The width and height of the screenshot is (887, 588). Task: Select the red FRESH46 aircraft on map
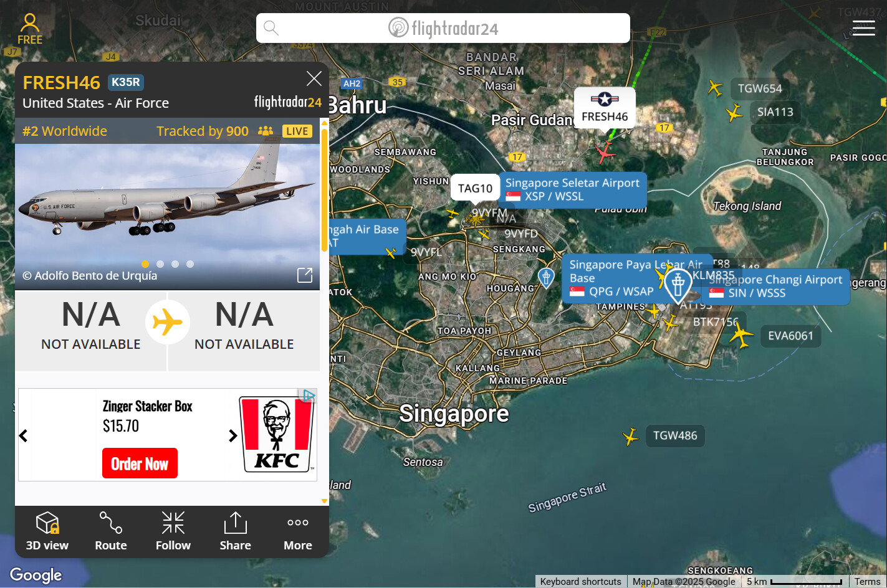[x=604, y=151]
